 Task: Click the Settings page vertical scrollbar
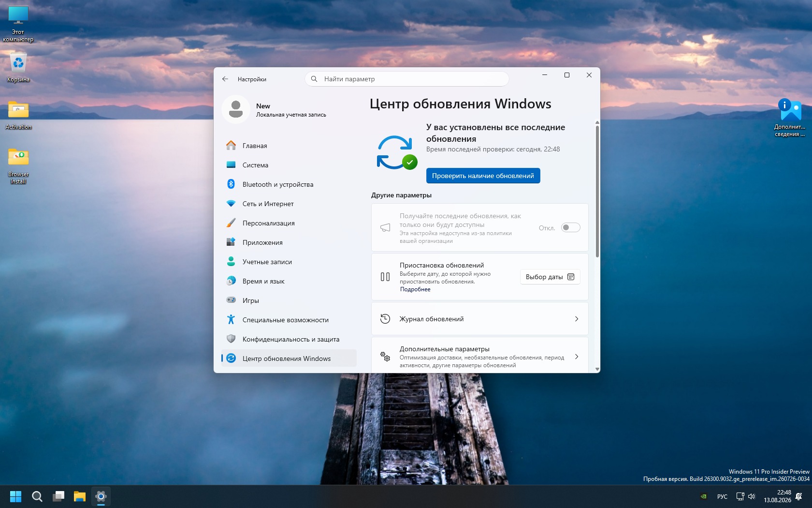pyautogui.click(x=597, y=192)
